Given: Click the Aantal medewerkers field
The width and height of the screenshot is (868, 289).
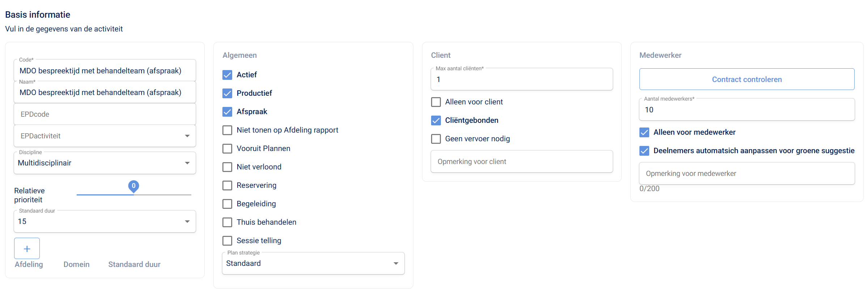Looking at the screenshot, I should 746,110.
